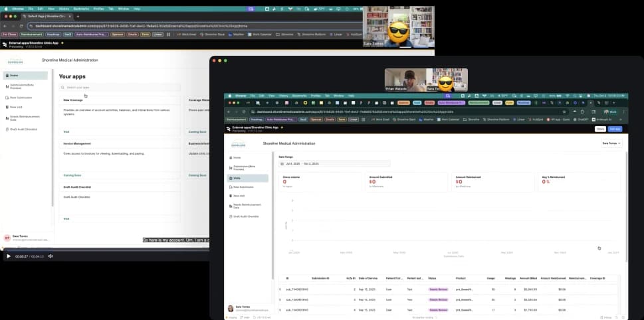This screenshot has height=320, width=644.
Task: Click the Amount Submitted stat card
Action: pos(407,182)
